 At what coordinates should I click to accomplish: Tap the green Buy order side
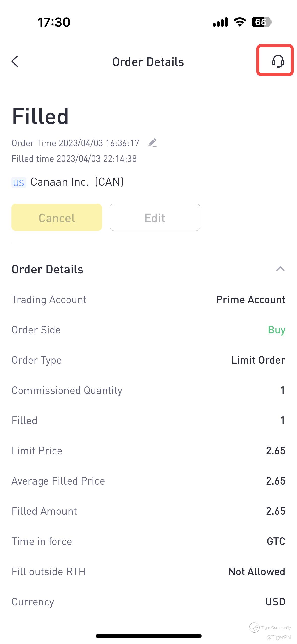276,330
